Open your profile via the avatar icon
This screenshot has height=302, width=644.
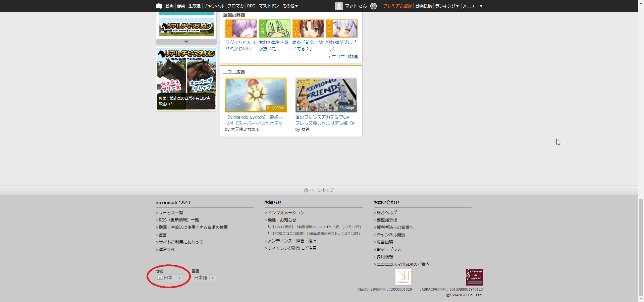click(339, 6)
